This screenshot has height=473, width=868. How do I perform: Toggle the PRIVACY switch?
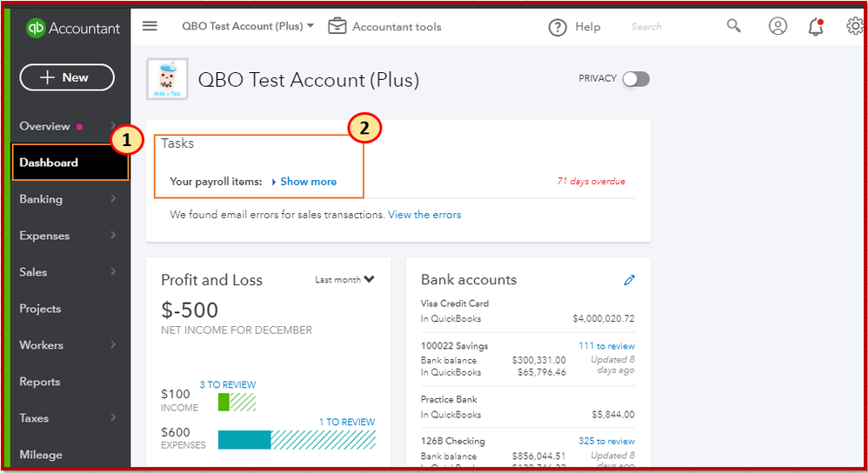click(636, 79)
